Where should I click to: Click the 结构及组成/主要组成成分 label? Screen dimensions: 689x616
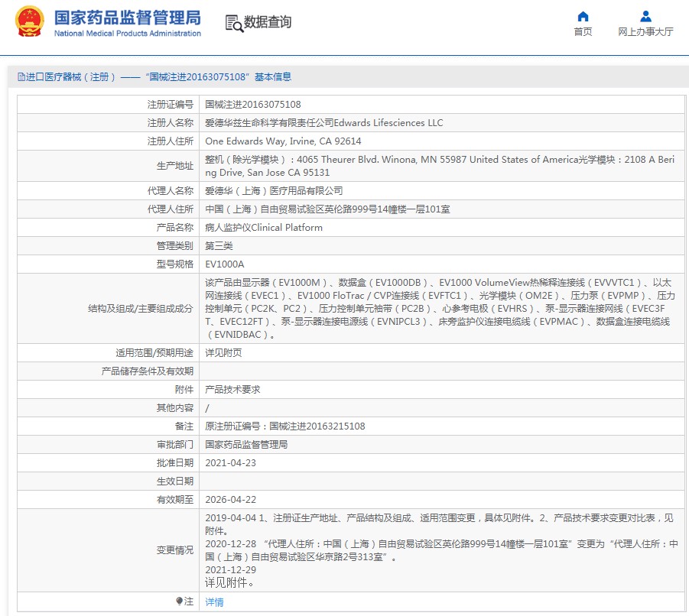point(141,309)
